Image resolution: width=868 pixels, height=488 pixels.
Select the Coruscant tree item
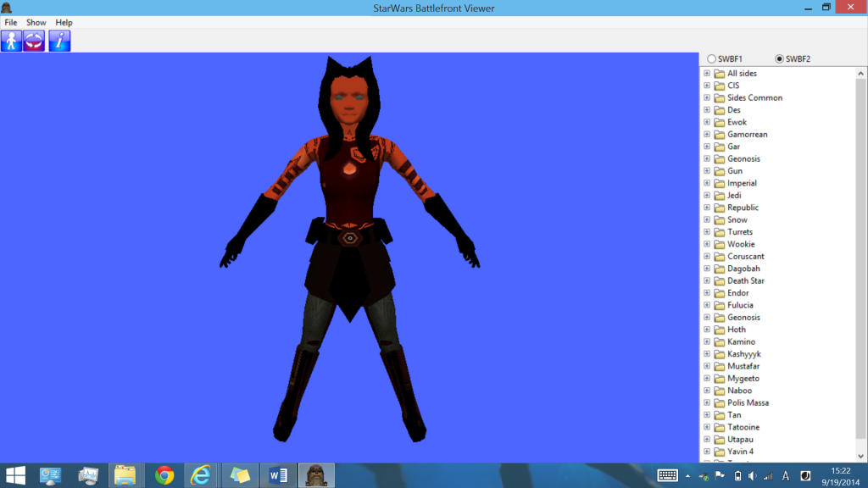click(x=746, y=256)
